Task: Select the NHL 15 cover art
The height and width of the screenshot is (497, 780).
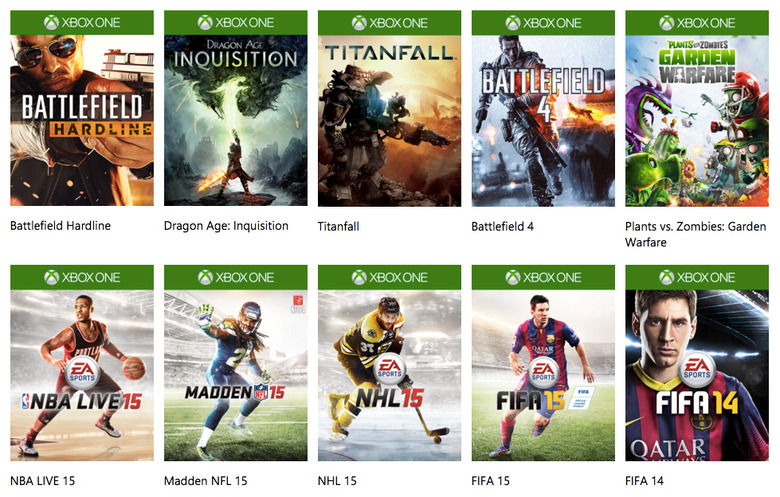Action: click(390, 363)
